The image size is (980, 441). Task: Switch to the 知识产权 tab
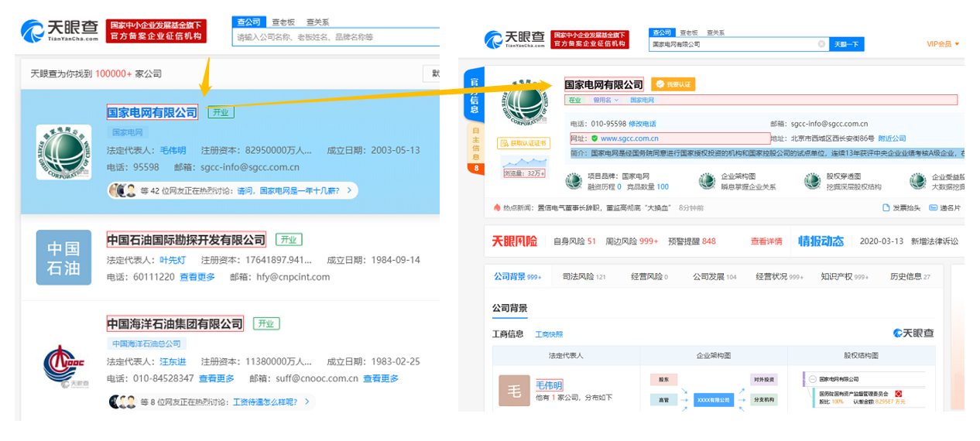tap(845, 276)
